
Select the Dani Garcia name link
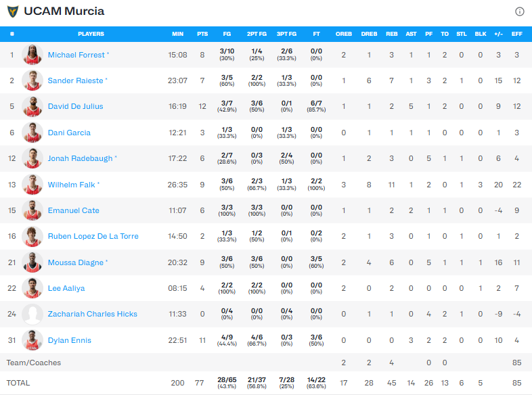tap(69, 133)
